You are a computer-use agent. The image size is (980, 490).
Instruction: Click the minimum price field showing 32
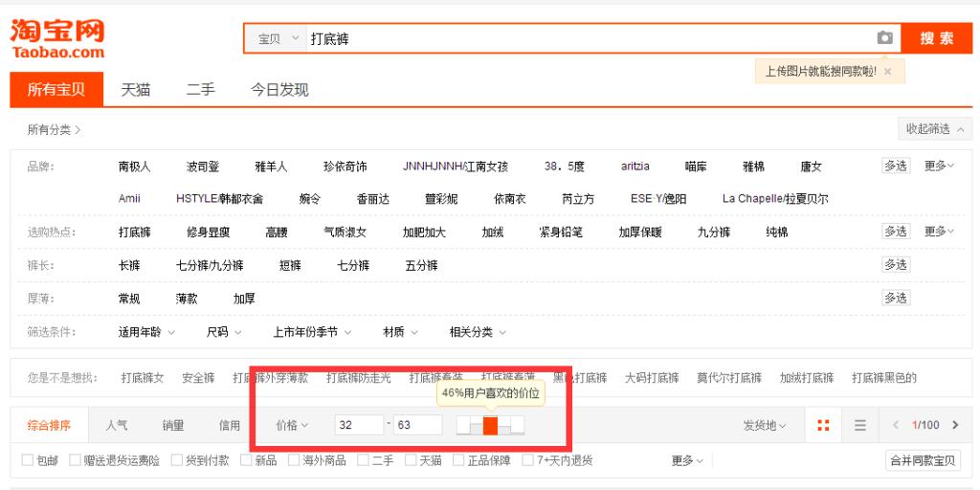click(359, 425)
